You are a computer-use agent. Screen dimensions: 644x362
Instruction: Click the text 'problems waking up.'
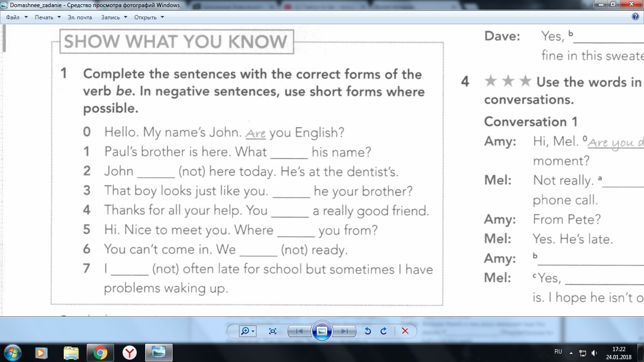pos(166,288)
